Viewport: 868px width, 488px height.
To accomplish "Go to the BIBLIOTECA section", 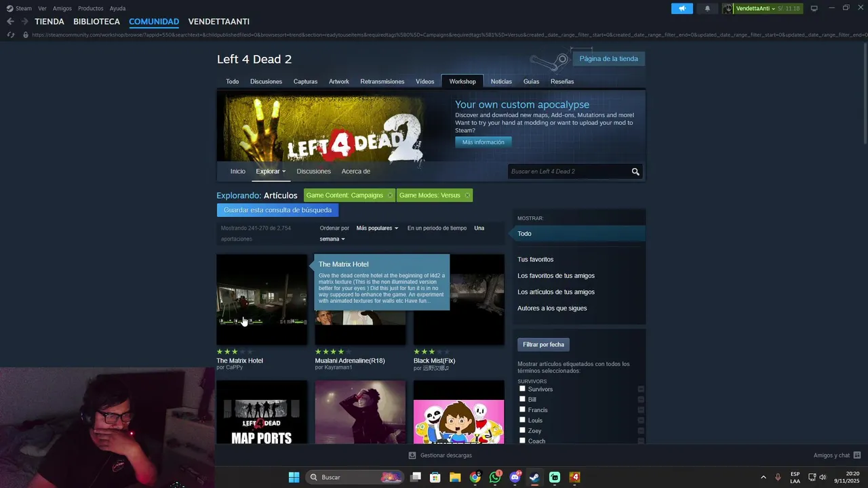I will (x=96, y=22).
